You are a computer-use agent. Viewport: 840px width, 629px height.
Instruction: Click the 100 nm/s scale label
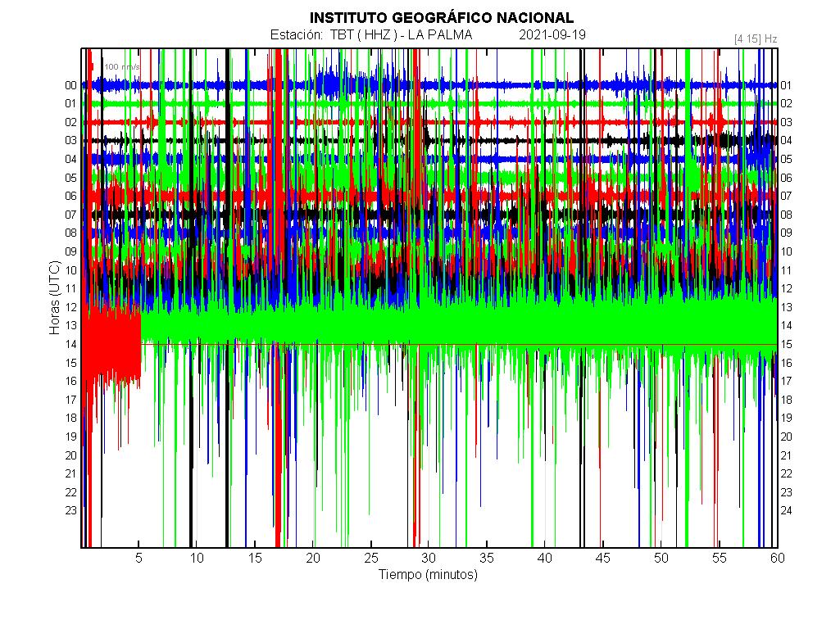pos(122,67)
